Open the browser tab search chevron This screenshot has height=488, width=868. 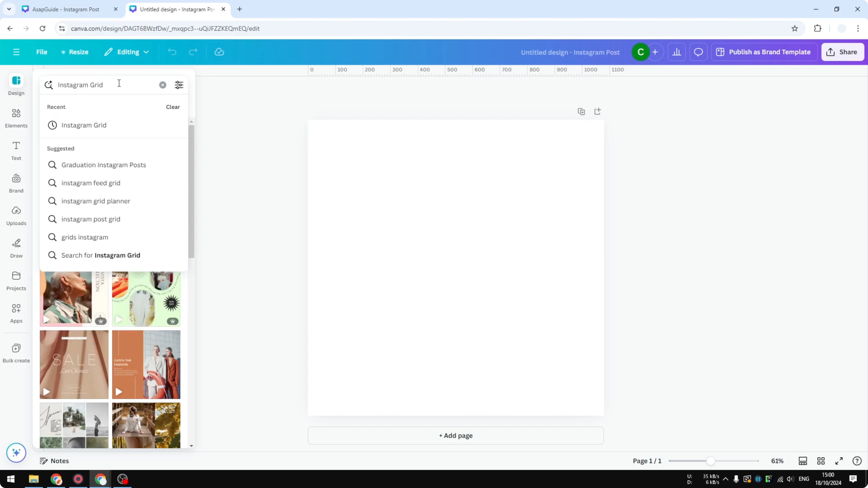point(9,9)
